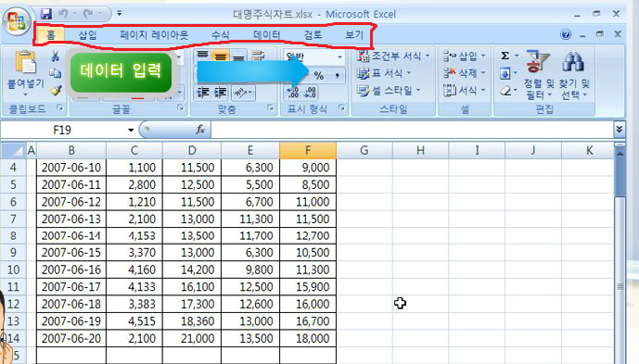639x364 pixels.
Task: Open the Conditional Formatting (조건부 서식) dropdown
Action: 393,56
